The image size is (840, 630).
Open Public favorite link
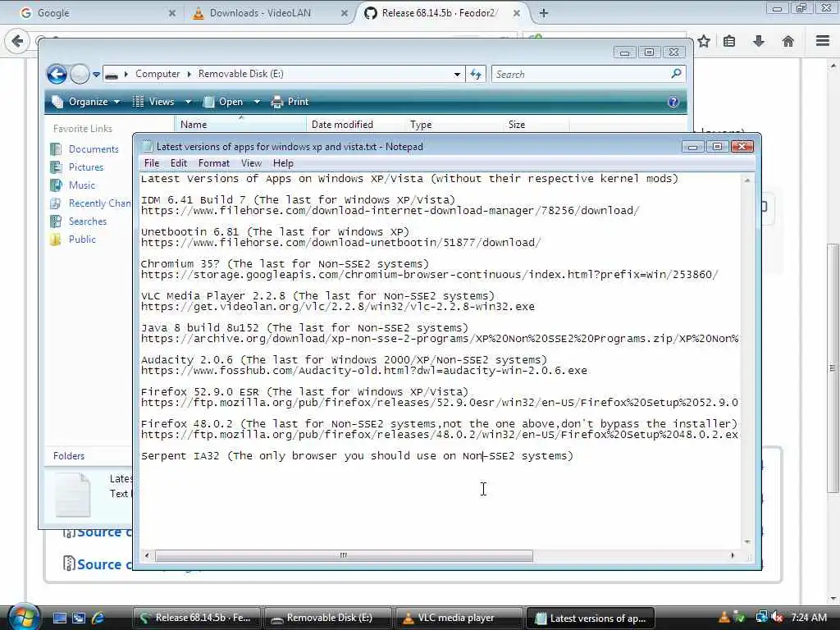pos(73,240)
